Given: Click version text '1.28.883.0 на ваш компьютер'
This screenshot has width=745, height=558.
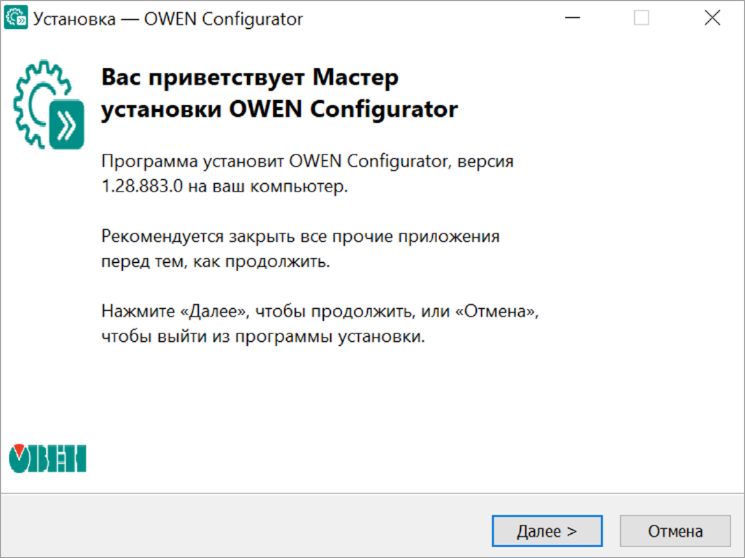Looking at the screenshot, I should tap(224, 186).
